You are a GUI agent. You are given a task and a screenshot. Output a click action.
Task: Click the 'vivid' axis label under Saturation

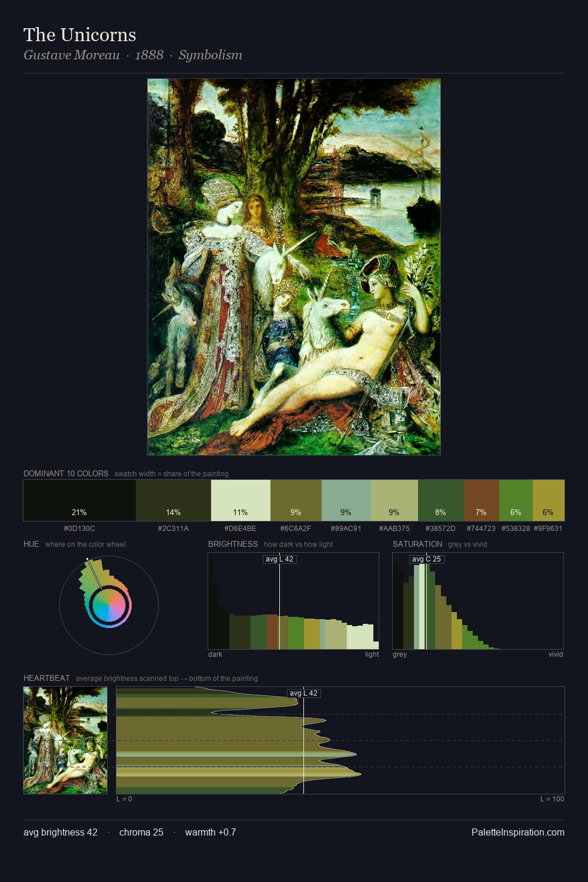tap(556, 654)
